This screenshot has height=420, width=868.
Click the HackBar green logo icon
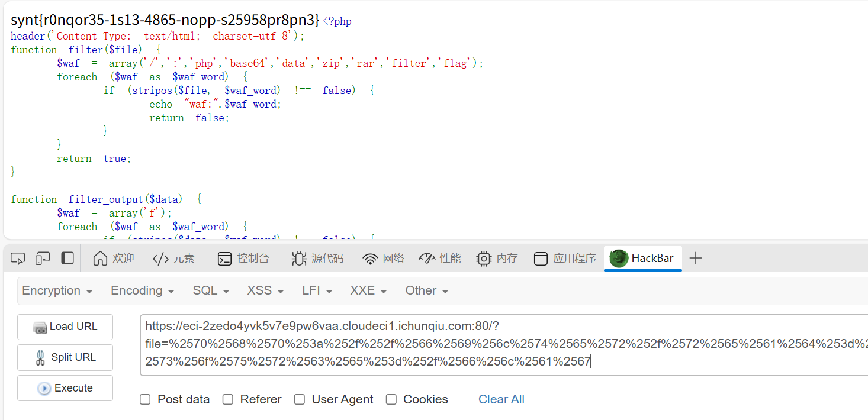point(619,259)
